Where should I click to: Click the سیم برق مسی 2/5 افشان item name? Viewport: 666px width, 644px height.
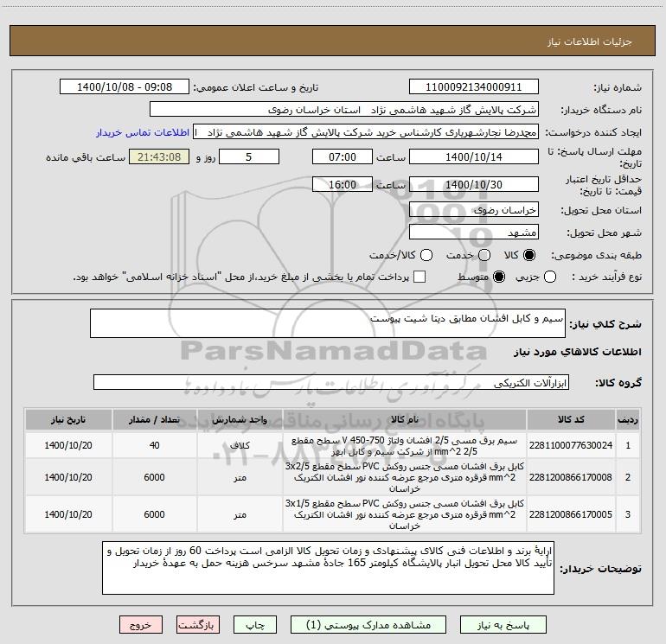click(x=405, y=446)
